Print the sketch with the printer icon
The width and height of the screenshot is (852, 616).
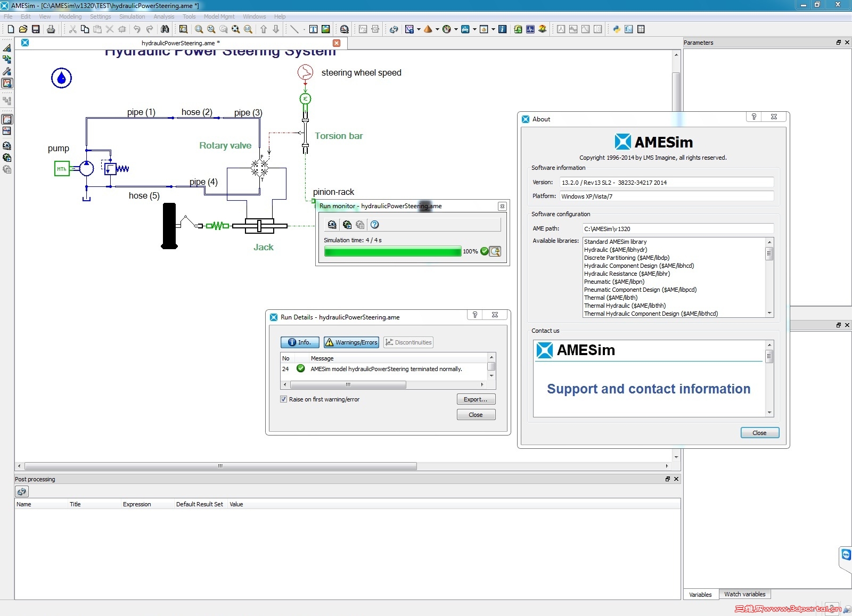click(51, 29)
